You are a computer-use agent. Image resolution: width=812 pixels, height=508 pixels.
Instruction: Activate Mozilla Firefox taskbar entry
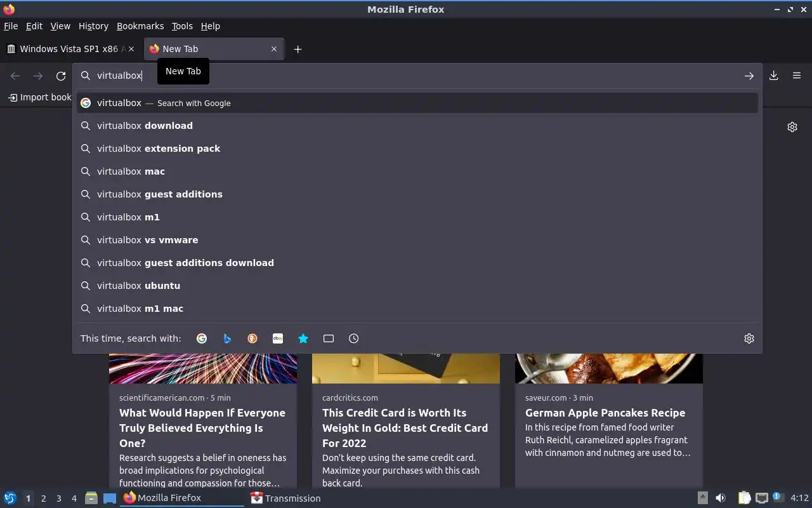(182, 498)
